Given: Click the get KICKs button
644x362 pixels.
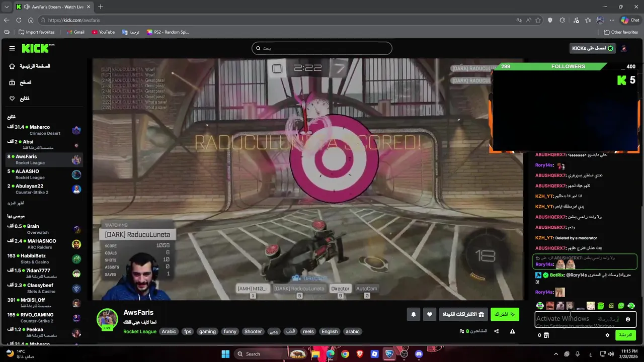Looking at the screenshot, I should [x=592, y=48].
